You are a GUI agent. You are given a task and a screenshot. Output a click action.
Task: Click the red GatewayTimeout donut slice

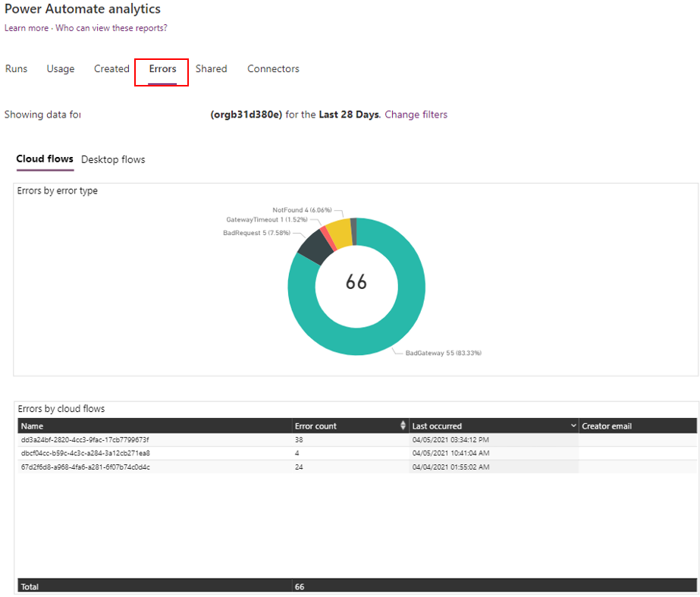(328, 240)
